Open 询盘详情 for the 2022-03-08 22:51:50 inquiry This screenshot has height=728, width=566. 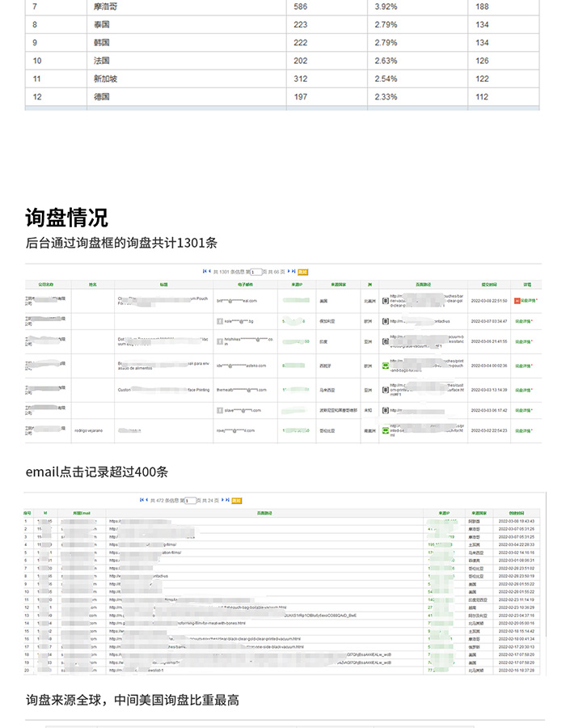pyautogui.click(x=526, y=300)
